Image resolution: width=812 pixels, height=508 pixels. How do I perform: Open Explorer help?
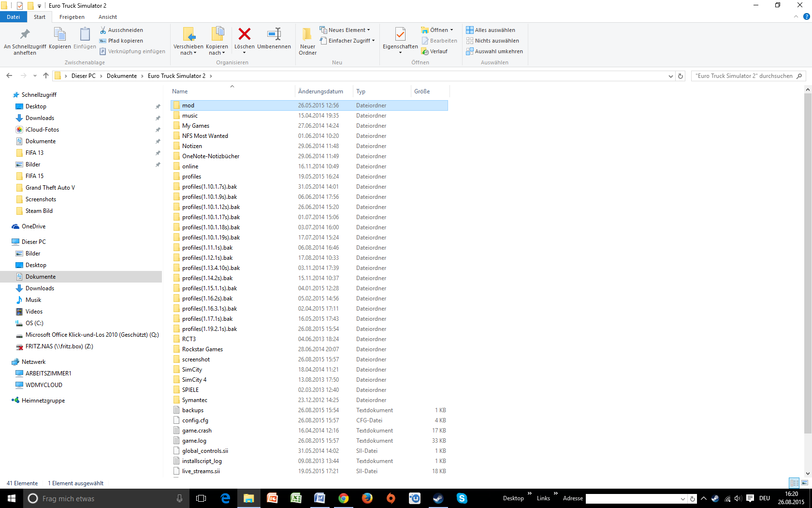click(x=806, y=17)
